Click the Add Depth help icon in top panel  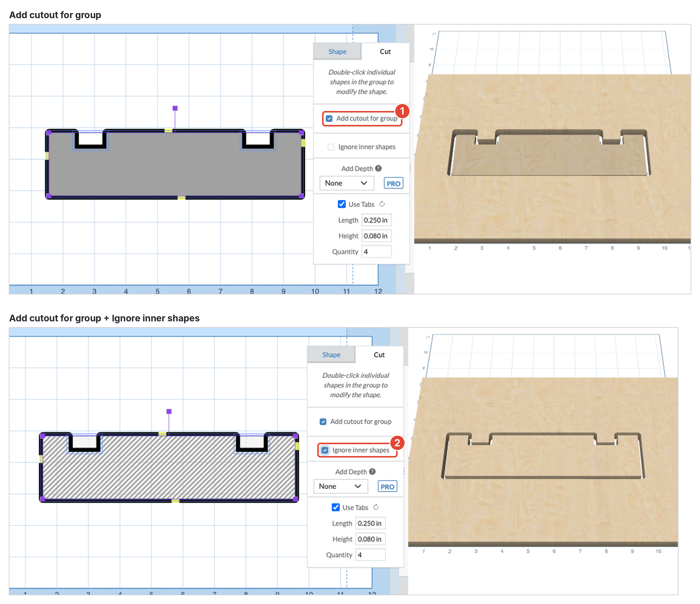point(379,168)
